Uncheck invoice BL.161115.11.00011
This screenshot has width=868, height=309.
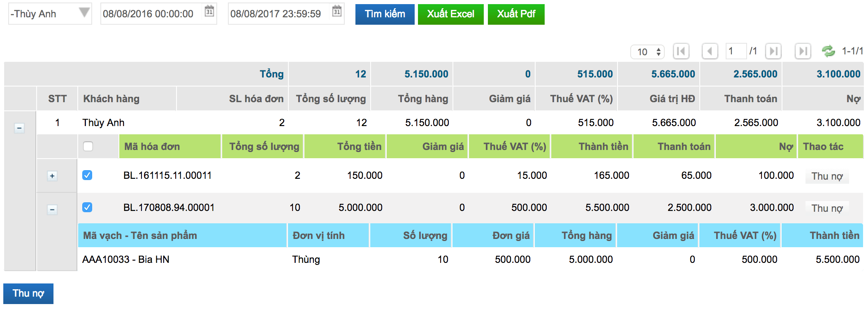(x=87, y=175)
